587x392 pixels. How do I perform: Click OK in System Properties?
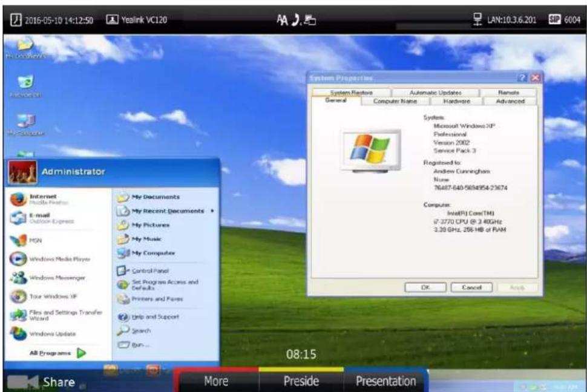coord(425,287)
